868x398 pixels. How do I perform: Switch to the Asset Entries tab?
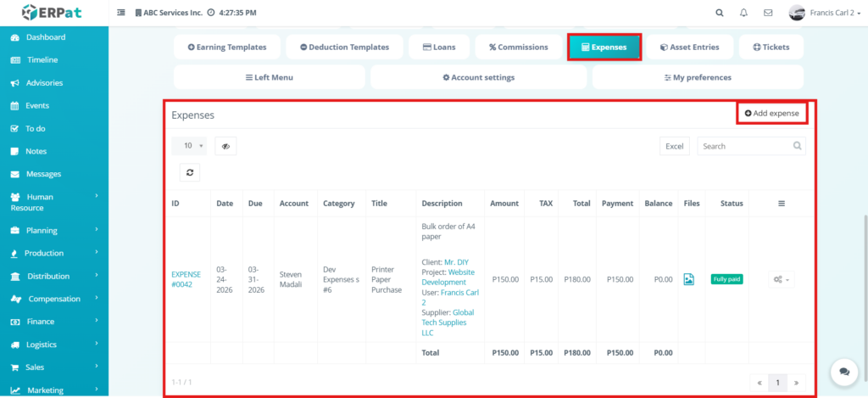(688, 48)
